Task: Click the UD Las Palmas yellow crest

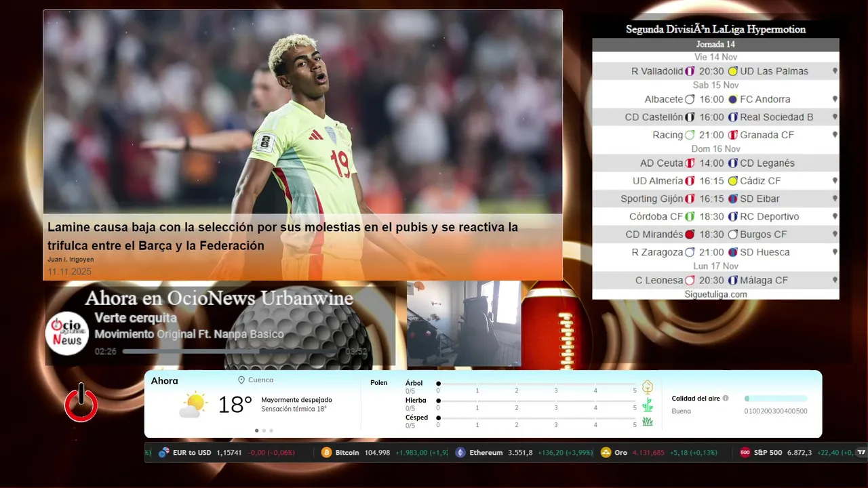Action: [x=732, y=71]
